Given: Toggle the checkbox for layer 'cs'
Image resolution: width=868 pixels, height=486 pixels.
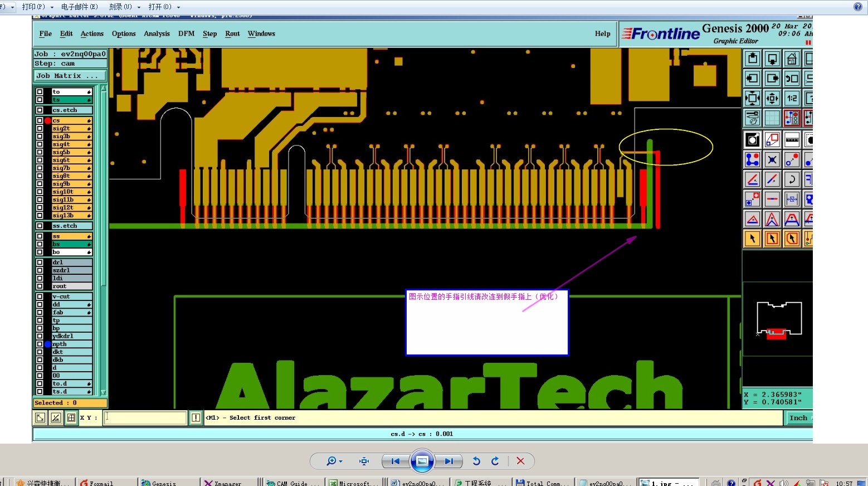Looking at the screenshot, I should click(40, 120).
